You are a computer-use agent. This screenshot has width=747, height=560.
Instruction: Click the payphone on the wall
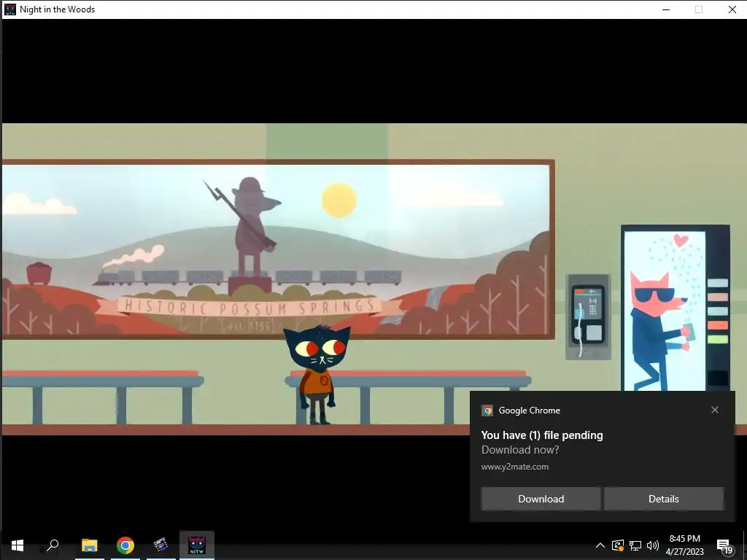coord(589,316)
